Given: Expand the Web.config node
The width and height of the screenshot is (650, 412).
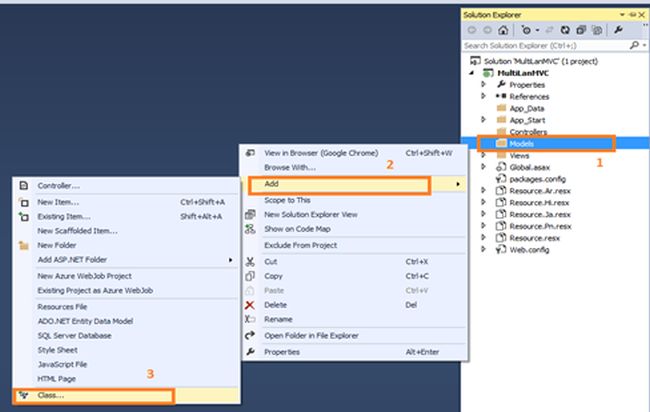Looking at the screenshot, I should click(x=483, y=250).
